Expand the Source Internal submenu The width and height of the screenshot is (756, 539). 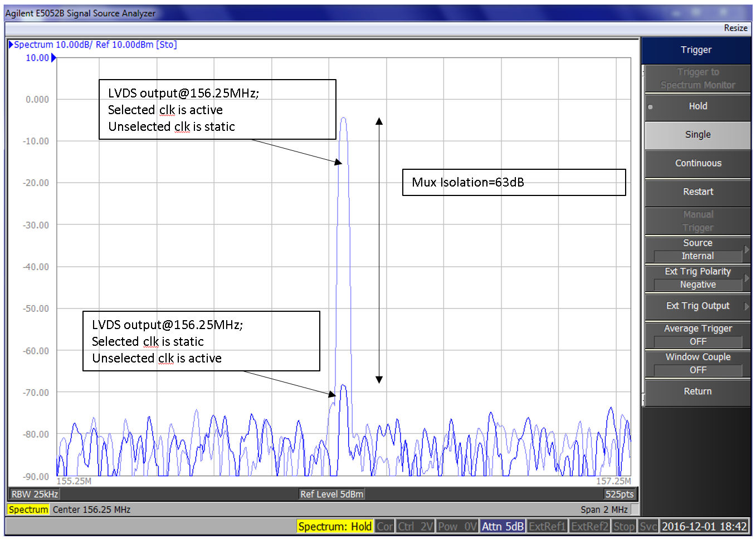(x=698, y=249)
